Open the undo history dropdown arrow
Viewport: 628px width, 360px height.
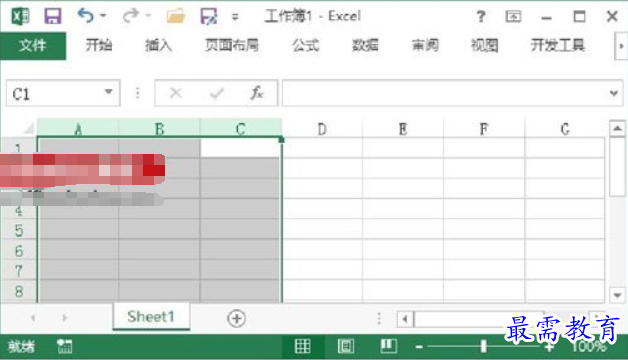(x=103, y=16)
